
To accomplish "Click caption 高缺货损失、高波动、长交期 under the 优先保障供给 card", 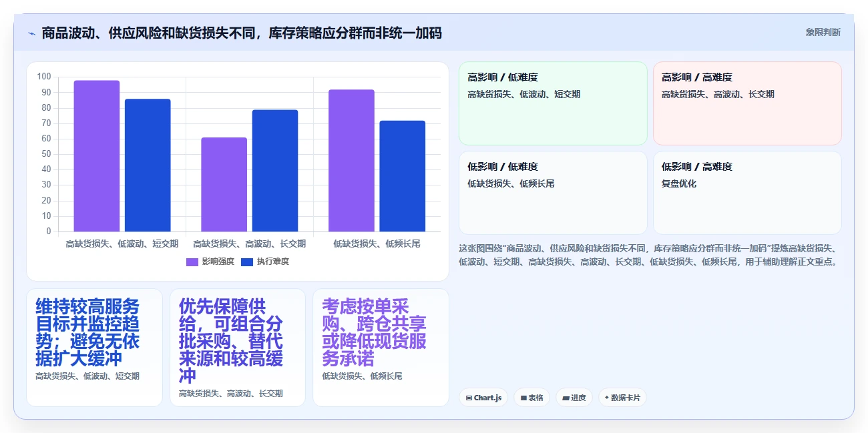I will click(230, 394).
